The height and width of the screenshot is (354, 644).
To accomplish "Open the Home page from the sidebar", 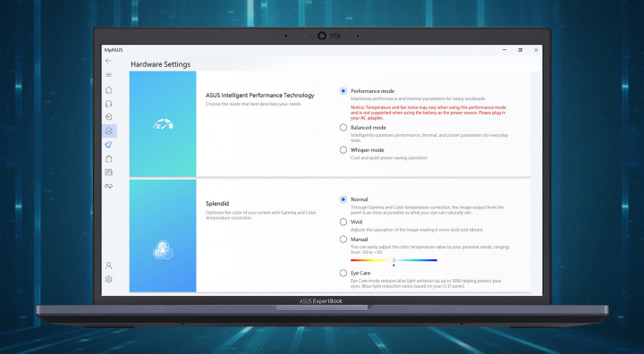I will click(108, 90).
